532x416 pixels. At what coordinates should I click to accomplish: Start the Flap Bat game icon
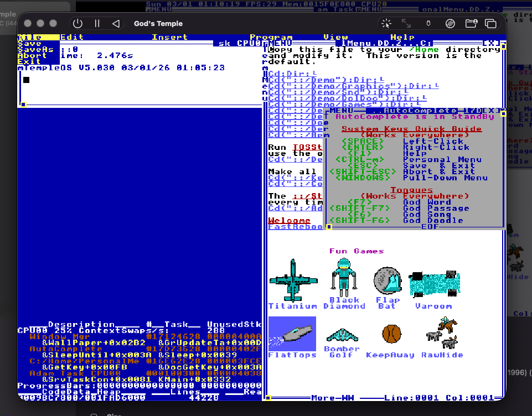pos(387,279)
